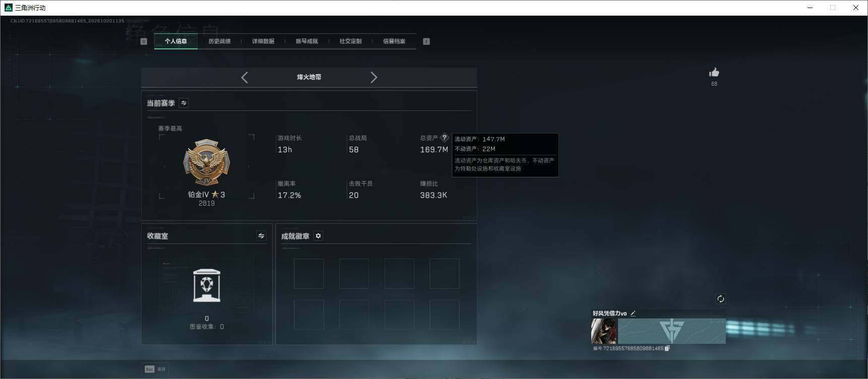This screenshot has width=868, height=379.
Task: Switch to next game mode with right arrow
Action: 374,77
